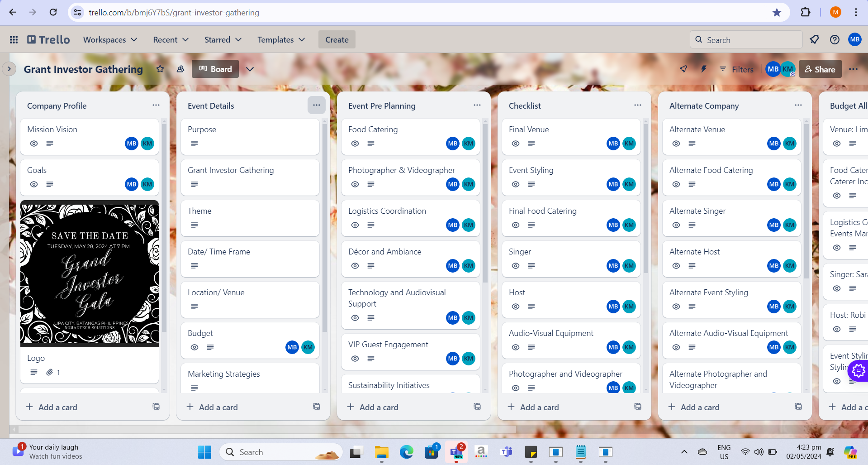868x465 pixels.
Task: Create card from template in Event Details
Action: [x=317, y=407]
